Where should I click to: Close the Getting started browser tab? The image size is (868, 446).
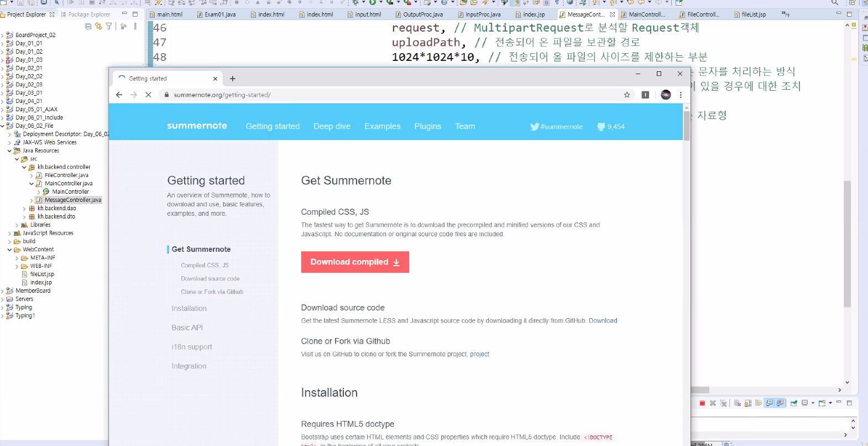pyautogui.click(x=215, y=79)
